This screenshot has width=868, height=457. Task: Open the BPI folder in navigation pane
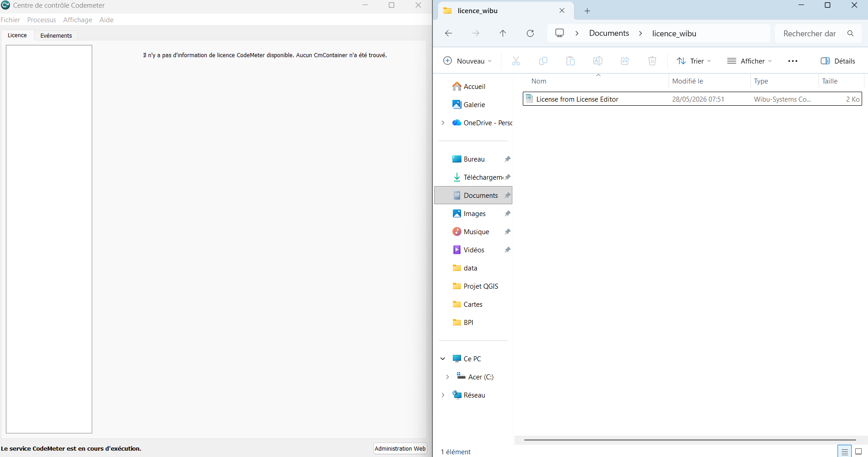468,322
